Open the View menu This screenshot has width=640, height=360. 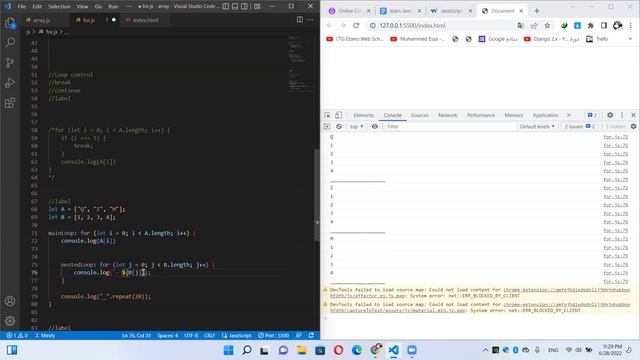pos(82,7)
